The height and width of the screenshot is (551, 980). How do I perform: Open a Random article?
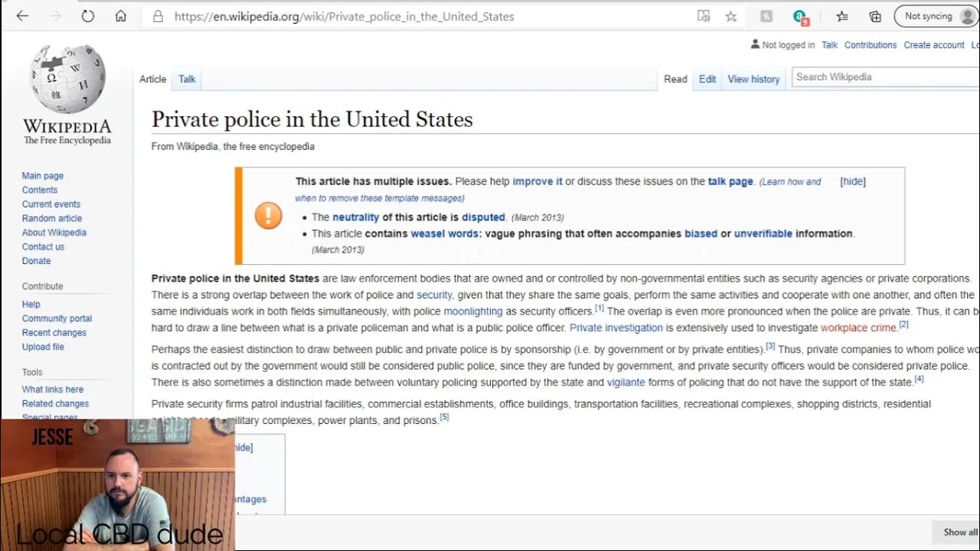52,218
